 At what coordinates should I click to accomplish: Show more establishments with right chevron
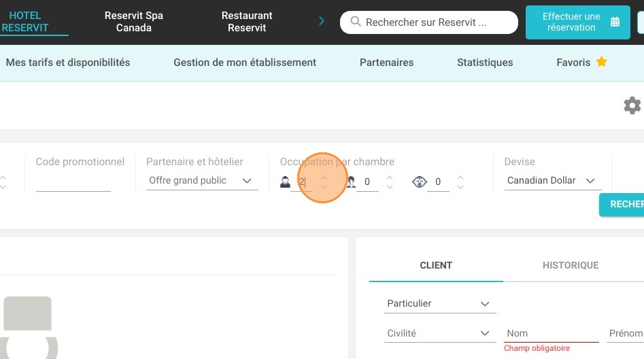(x=322, y=21)
